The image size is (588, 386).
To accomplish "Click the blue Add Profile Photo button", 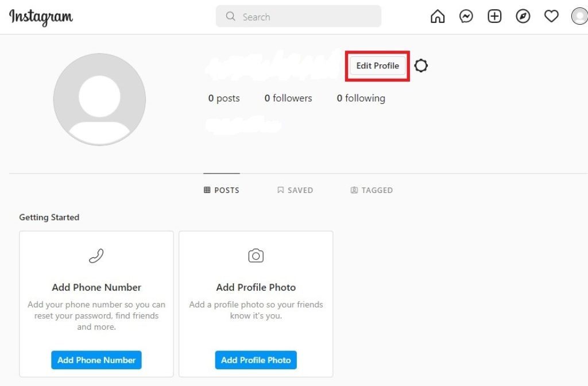I will pos(256,360).
